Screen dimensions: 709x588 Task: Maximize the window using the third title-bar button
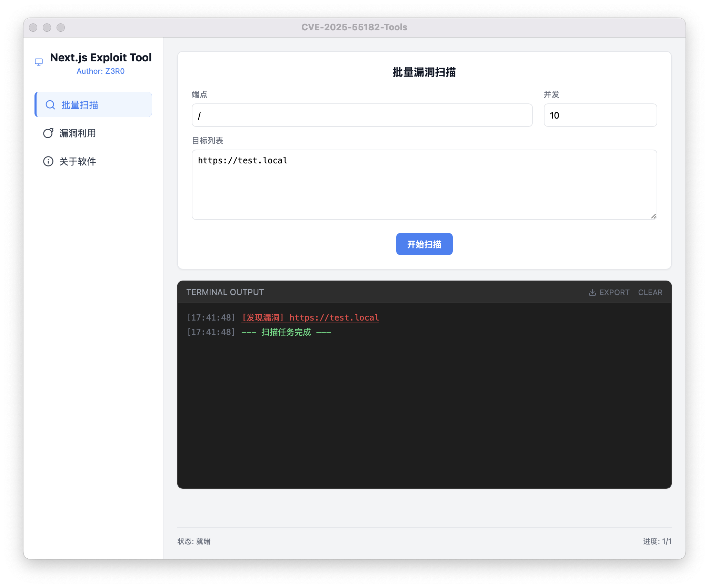pos(61,28)
